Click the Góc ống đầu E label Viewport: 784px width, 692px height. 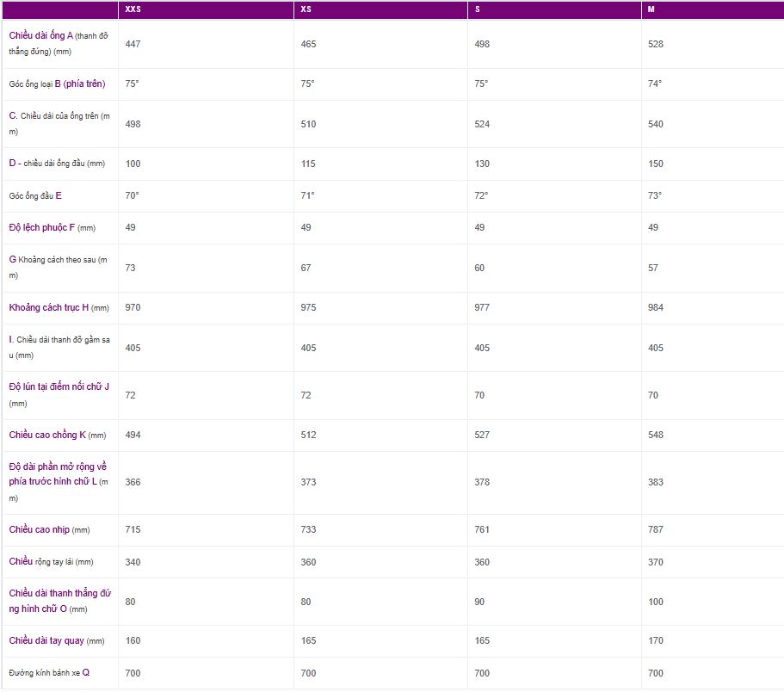[x=35, y=196]
